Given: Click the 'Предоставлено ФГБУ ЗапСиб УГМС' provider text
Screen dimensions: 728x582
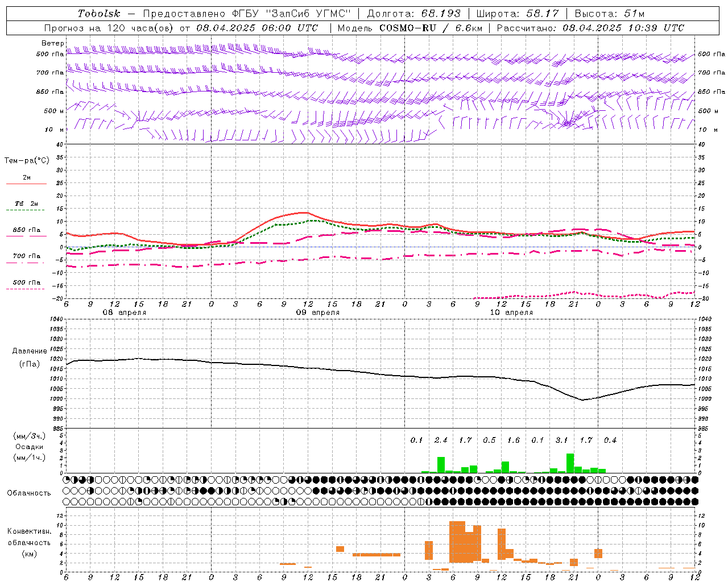Looking at the screenshot, I should [x=247, y=14].
